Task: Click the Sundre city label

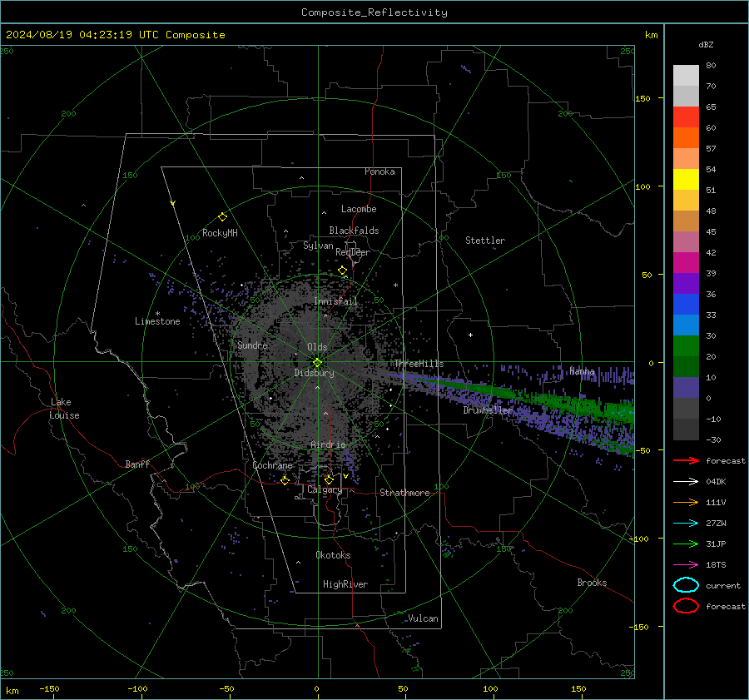Action: (252, 345)
